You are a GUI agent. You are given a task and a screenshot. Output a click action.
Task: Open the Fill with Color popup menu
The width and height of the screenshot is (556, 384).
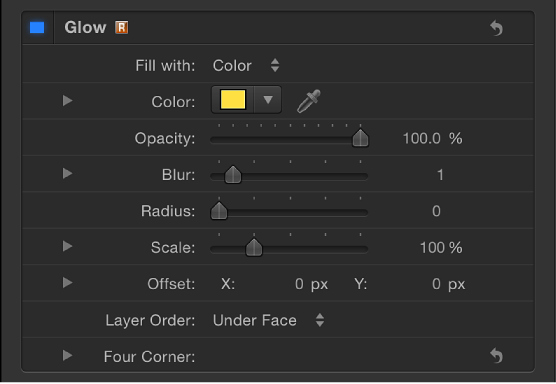pyautogui.click(x=246, y=66)
